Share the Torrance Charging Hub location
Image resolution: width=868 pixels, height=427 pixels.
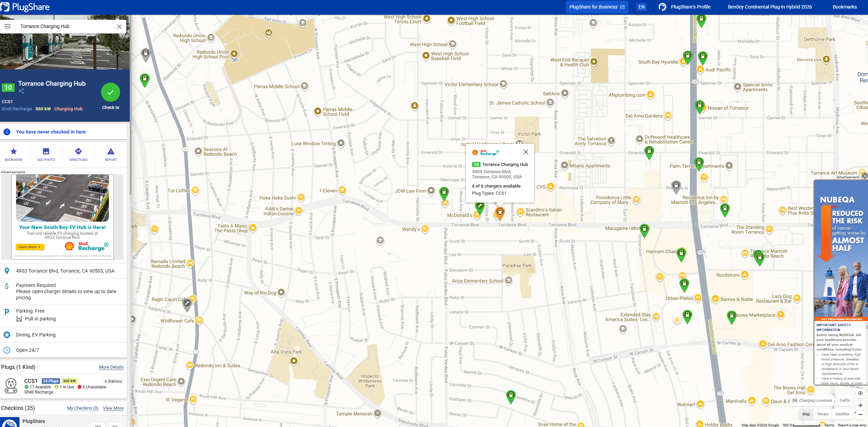coord(22,91)
